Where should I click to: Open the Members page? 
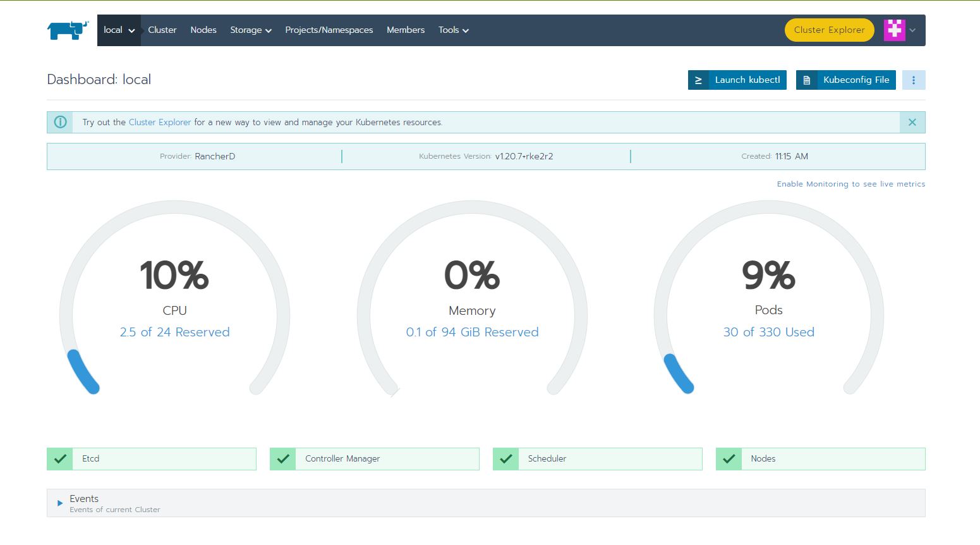point(406,30)
